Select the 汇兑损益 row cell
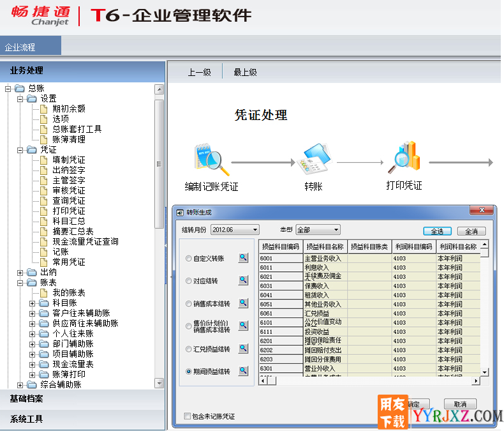This screenshot has width=504, height=431. (x=325, y=314)
